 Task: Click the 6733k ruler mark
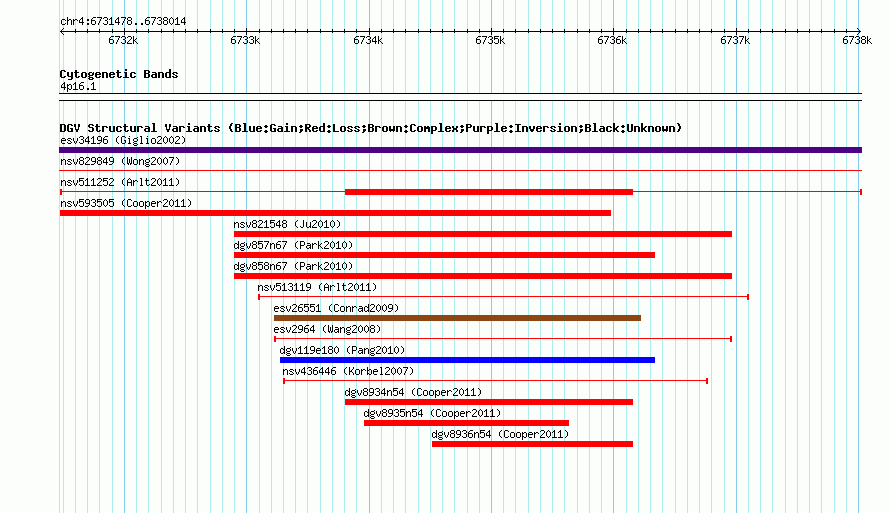click(x=245, y=40)
